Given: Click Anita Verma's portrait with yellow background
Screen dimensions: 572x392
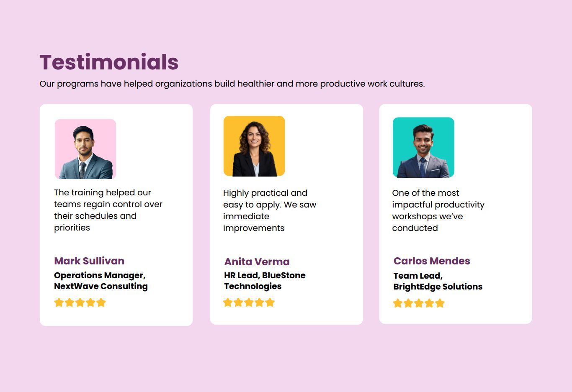Looking at the screenshot, I should pos(254,146).
